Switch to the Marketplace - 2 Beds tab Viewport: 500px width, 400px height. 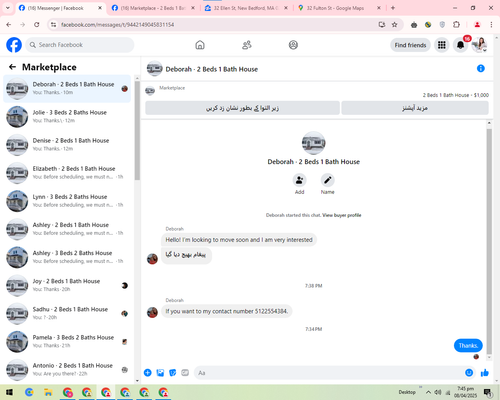pyautogui.click(x=153, y=8)
